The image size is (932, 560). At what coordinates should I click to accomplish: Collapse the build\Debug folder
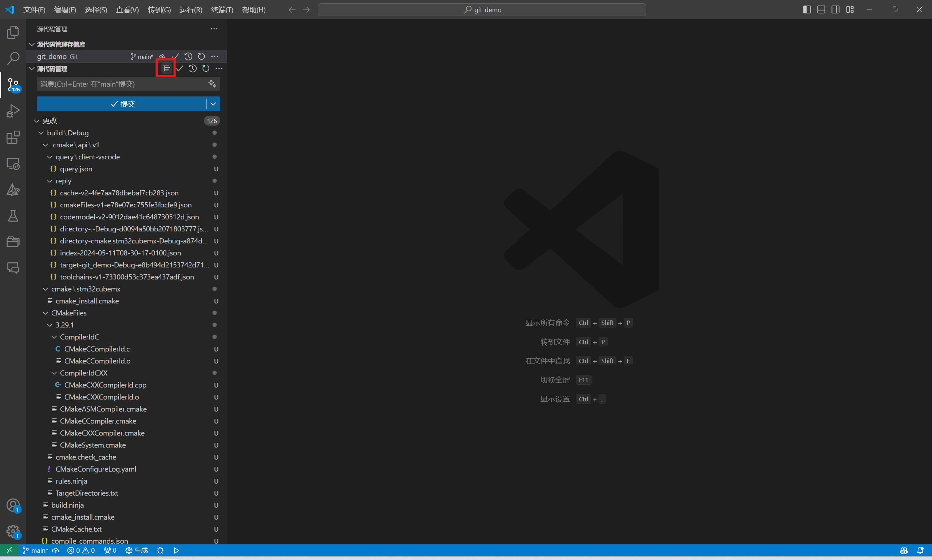coord(41,133)
